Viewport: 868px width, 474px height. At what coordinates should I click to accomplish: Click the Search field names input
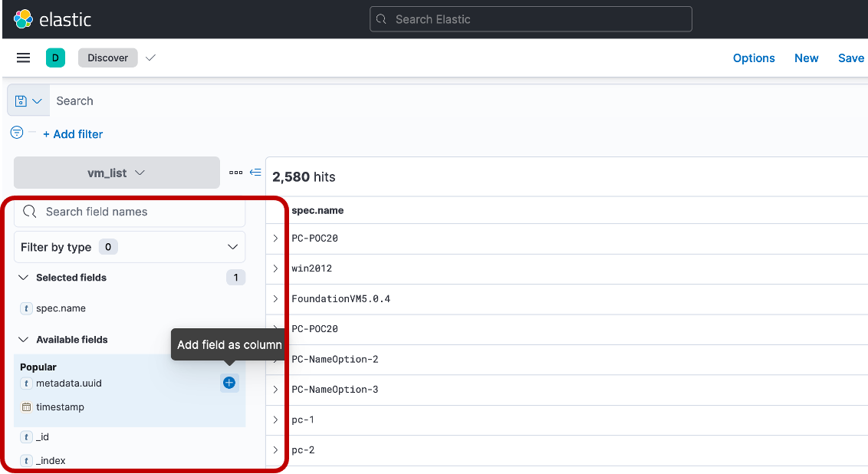click(130, 212)
